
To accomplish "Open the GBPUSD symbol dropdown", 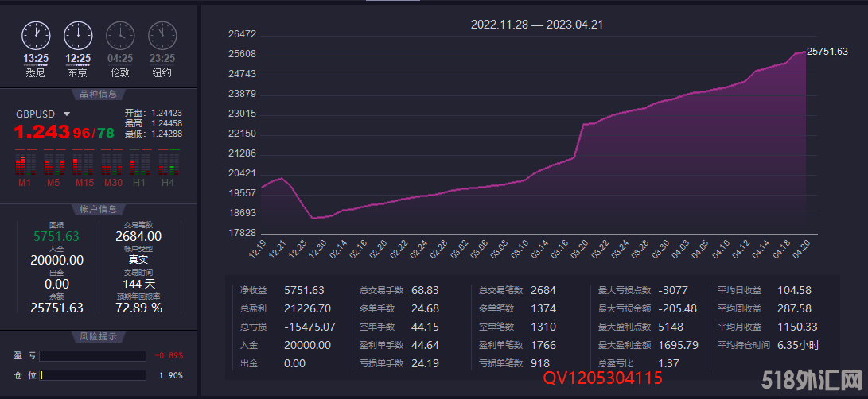I will (x=67, y=114).
